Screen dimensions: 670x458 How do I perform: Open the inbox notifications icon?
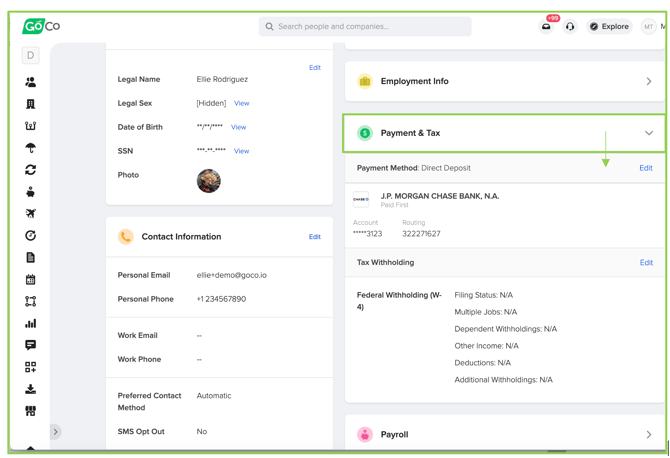[546, 27]
